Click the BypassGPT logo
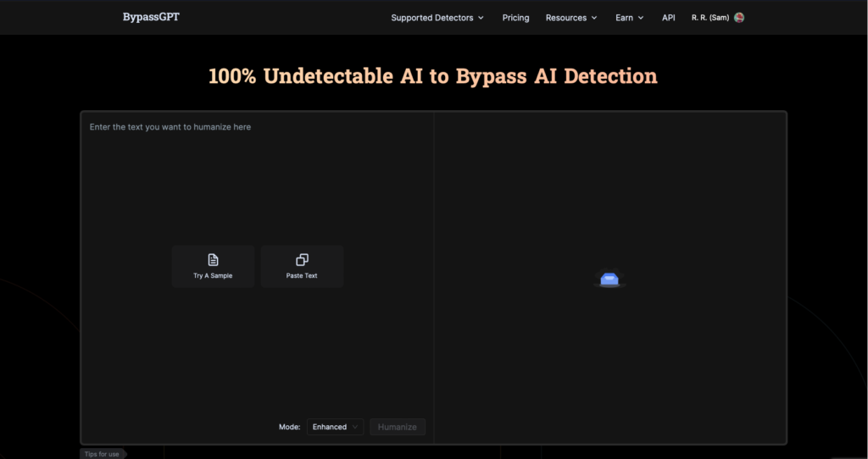 coord(151,17)
